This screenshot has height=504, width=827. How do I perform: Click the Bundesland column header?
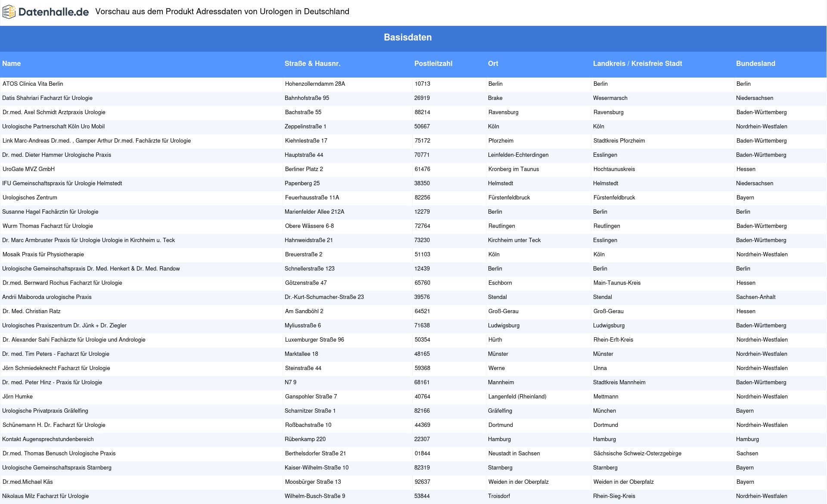click(755, 63)
